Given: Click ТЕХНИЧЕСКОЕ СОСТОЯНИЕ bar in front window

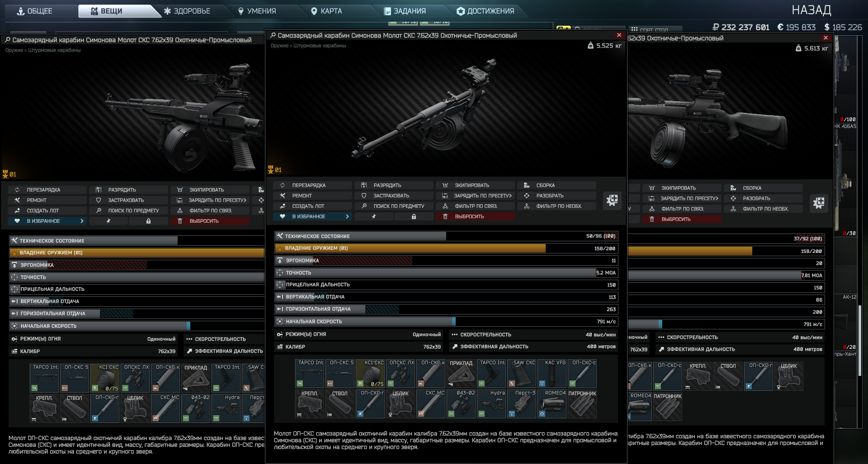Looking at the screenshot, I should (446, 236).
